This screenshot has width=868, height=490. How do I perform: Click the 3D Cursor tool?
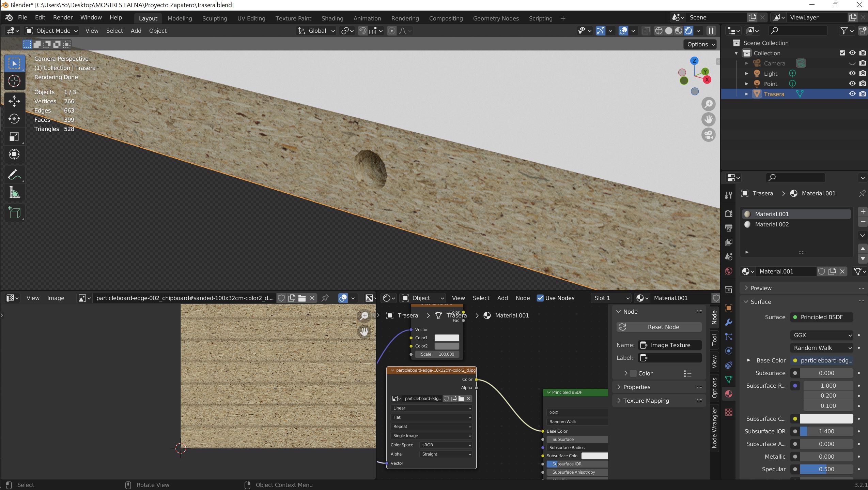click(14, 81)
